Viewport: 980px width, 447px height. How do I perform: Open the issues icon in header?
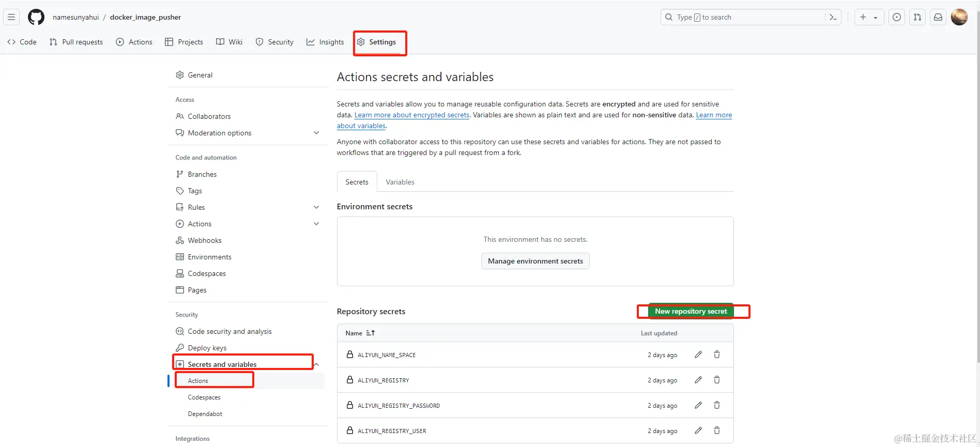click(x=897, y=17)
